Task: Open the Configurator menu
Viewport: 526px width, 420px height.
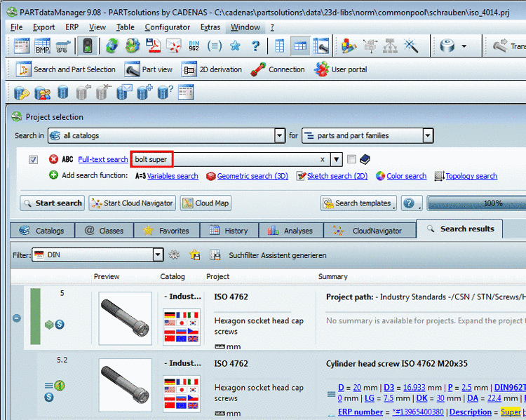Action: tap(167, 27)
